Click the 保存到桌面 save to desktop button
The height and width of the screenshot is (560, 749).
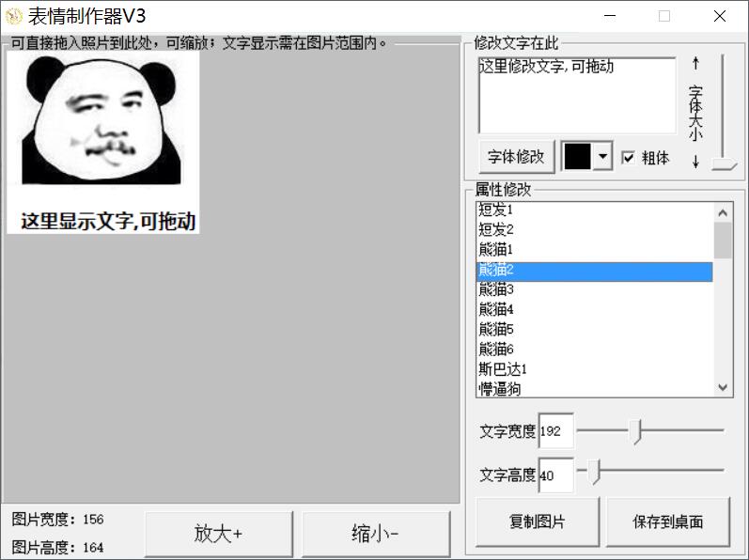[668, 521]
